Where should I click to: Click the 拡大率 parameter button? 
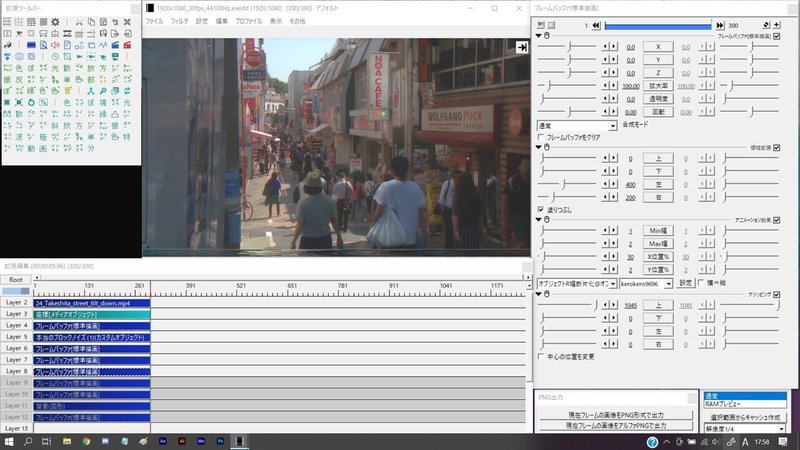(x=658, y=86)
